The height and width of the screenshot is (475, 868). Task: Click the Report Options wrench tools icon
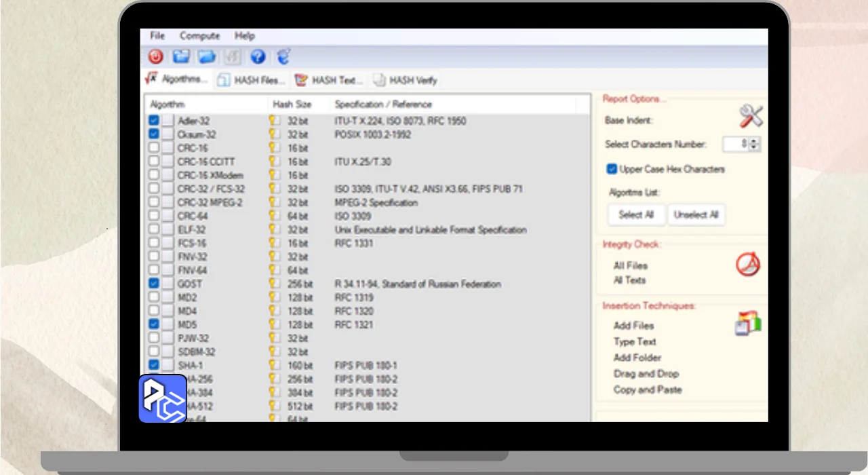[751, 117]
